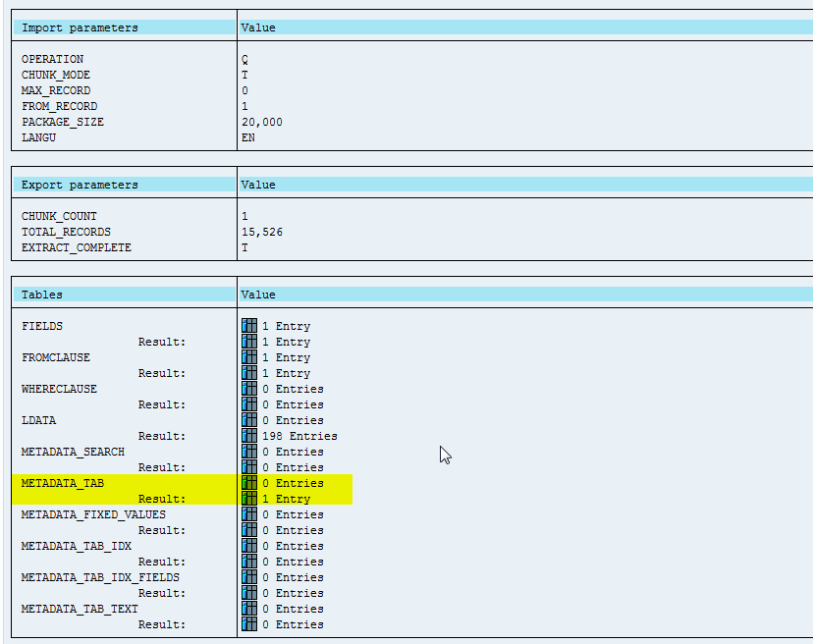Open the highlighted METADATA_TAB Result table icon
813x644 pixels.
[x=249, y=499]
